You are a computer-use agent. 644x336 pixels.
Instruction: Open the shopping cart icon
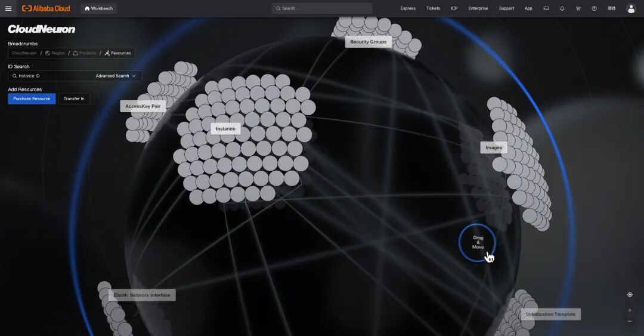click(578, 8)
